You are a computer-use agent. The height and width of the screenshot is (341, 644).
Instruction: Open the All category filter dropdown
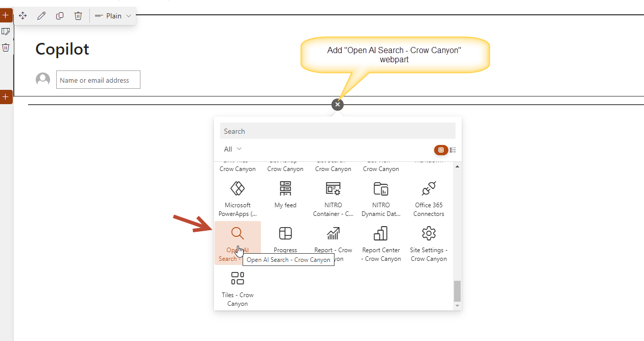point(233,149)
